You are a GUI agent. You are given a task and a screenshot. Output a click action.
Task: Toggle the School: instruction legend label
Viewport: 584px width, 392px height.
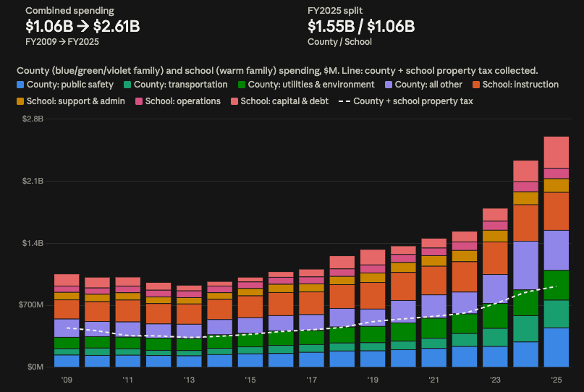[x=521, y=85]
